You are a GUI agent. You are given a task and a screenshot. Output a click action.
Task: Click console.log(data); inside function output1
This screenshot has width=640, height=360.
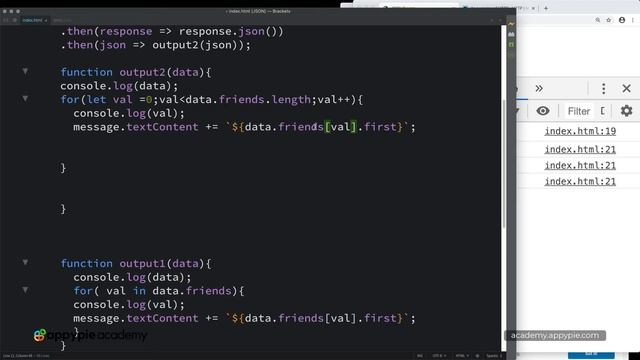point(132,277)
